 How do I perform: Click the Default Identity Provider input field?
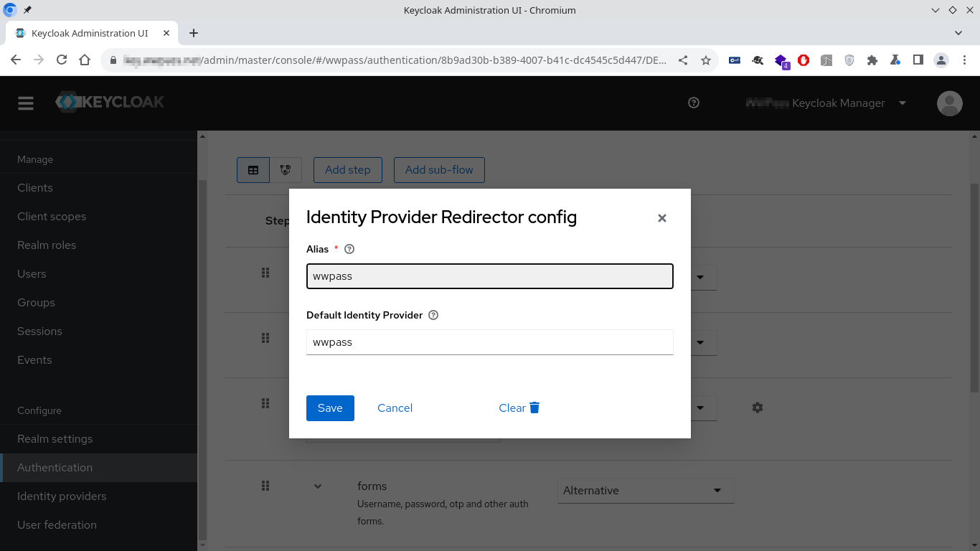click(489, 342)
